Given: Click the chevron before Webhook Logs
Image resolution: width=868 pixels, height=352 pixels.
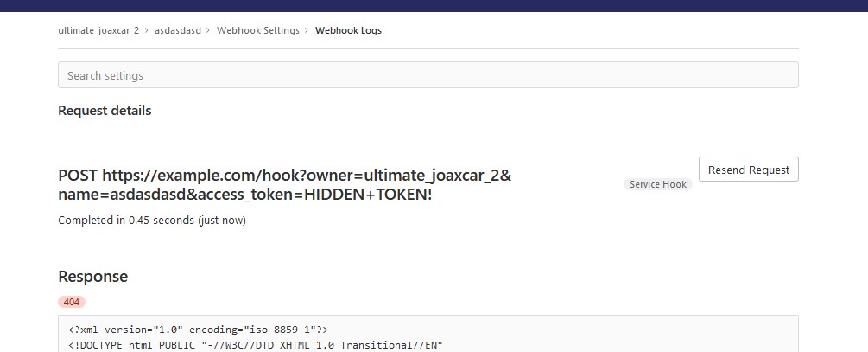Looking at the screenshot, I should click(x=307, y=30).
